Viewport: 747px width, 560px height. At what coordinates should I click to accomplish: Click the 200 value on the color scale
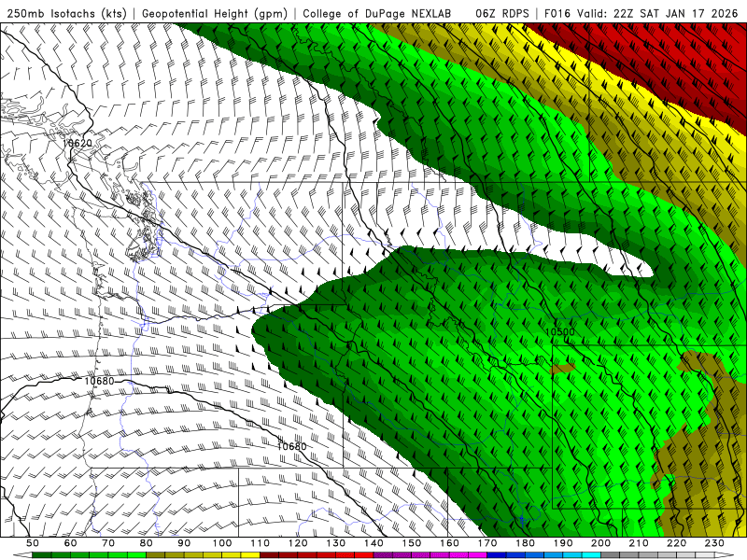click(601, 543)
